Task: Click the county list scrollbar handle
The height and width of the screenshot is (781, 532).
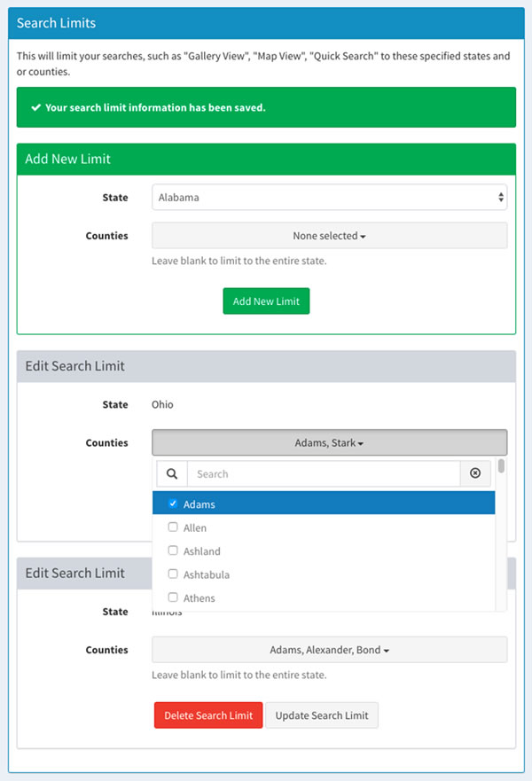Action: pyautogui.click(x=502, y=466)
